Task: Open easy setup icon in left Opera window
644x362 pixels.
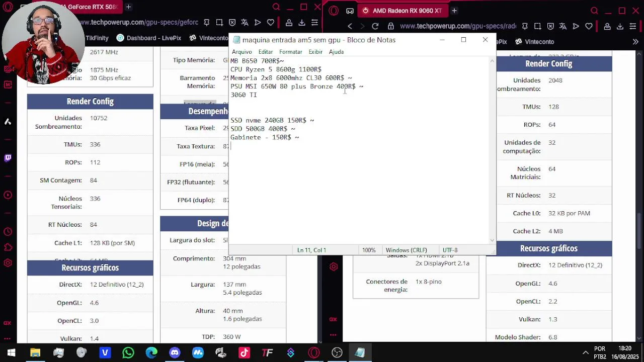Action: (314, 23)
